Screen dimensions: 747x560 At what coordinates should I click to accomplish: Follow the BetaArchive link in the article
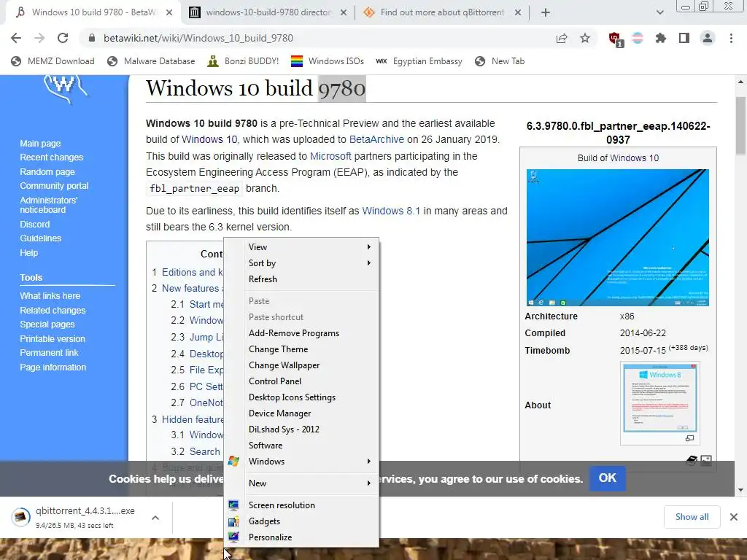pyautogui.click(x=376, y=139)
